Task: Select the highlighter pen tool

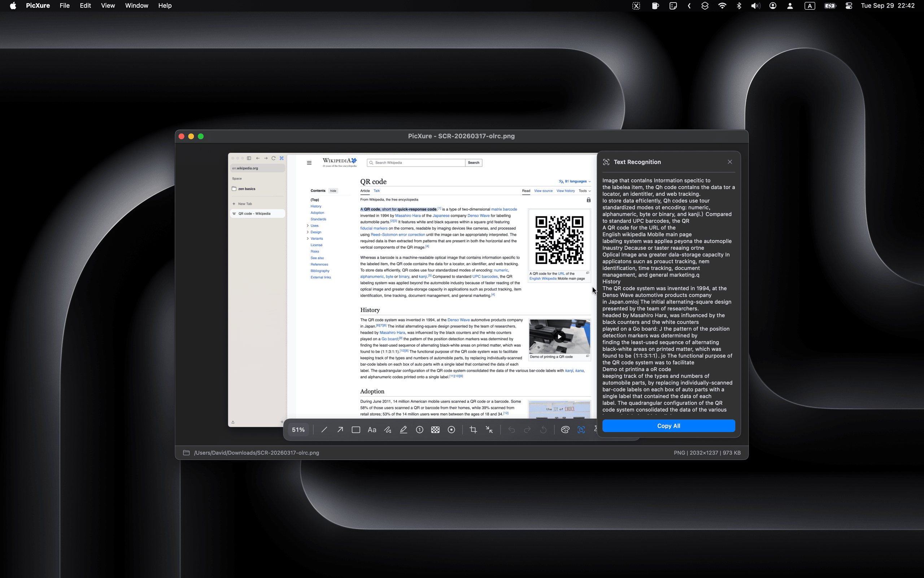Action: click(404, 430)
